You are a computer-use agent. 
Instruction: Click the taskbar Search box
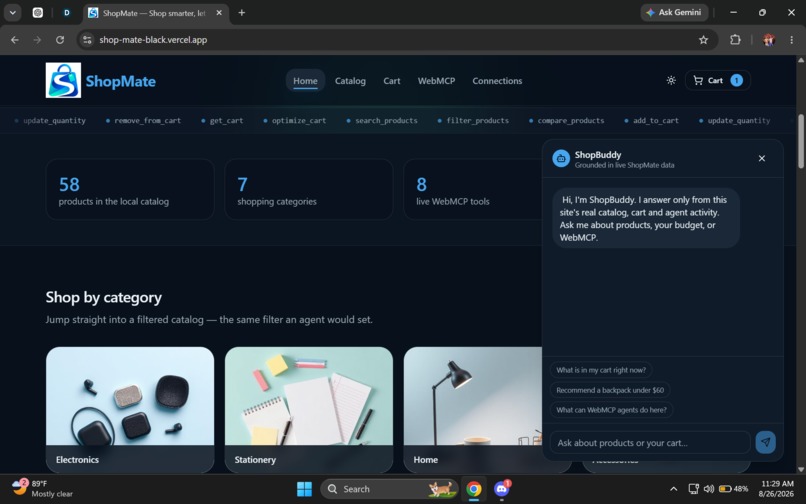coord(390,489)
